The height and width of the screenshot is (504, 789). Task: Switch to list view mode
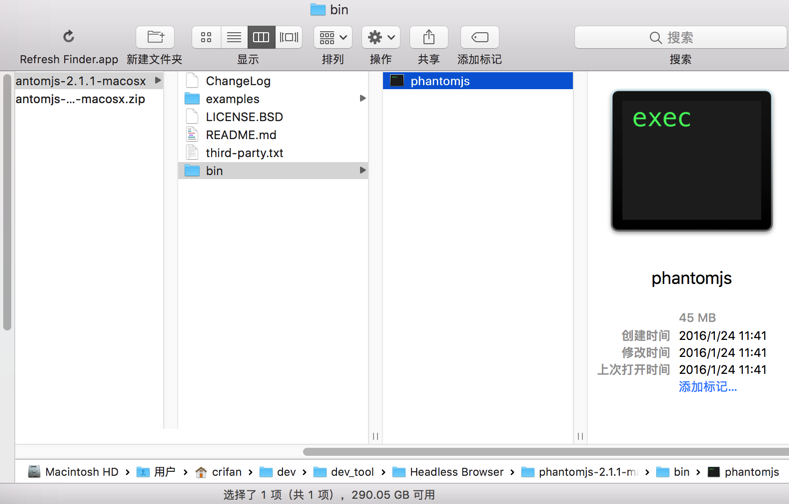(x=234, y=37)
